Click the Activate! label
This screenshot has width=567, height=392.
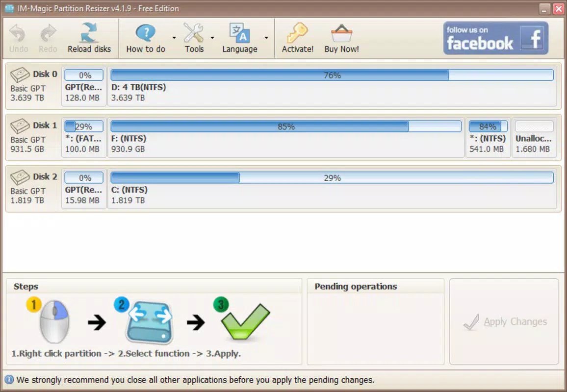(x=298, y=49)
